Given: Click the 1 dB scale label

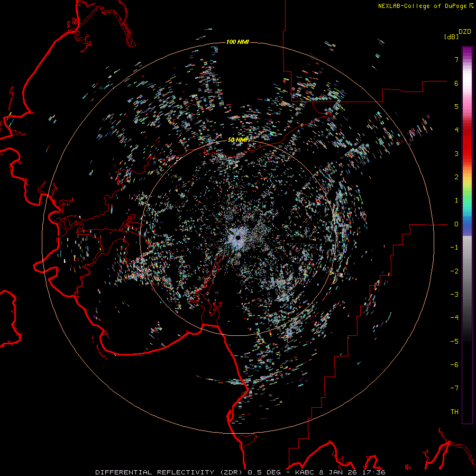Looking at the screenshot, I should (x=456, y=200).
